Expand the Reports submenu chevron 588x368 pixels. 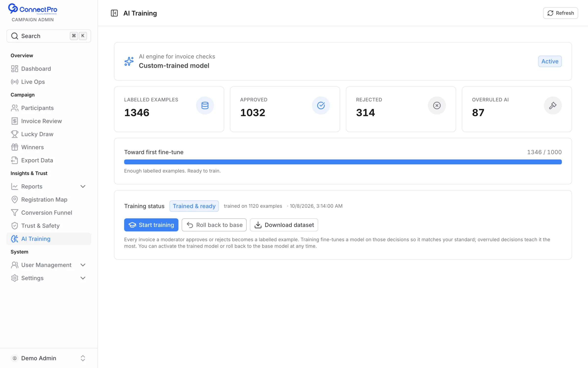(83, 186)
